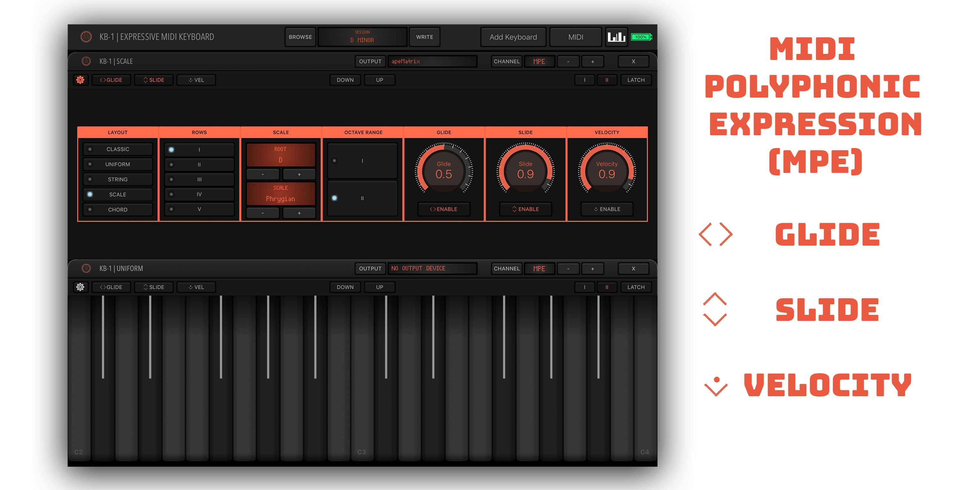Screen dimensions: 980x490
Task: Enable Glide via its ENABLE button
Action: [444, 209]
